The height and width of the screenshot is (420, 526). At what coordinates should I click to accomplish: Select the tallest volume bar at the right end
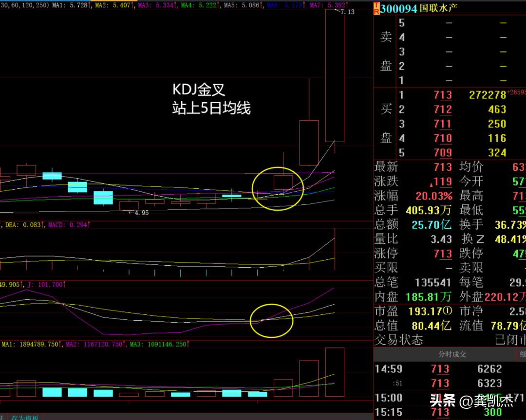click(335, 372)
